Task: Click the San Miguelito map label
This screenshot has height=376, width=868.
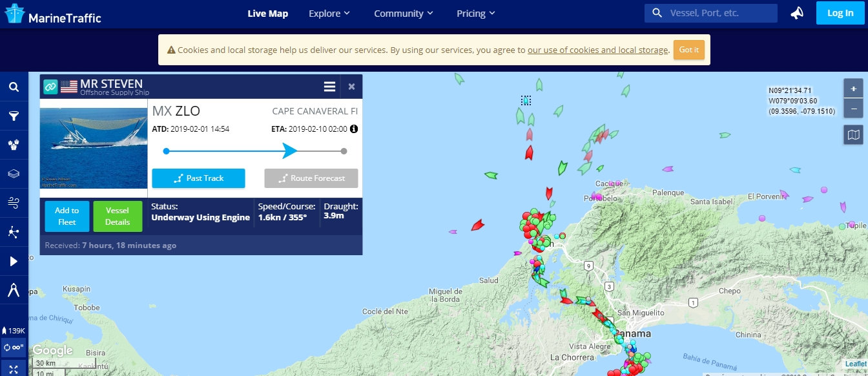Action: pos(641,313)
